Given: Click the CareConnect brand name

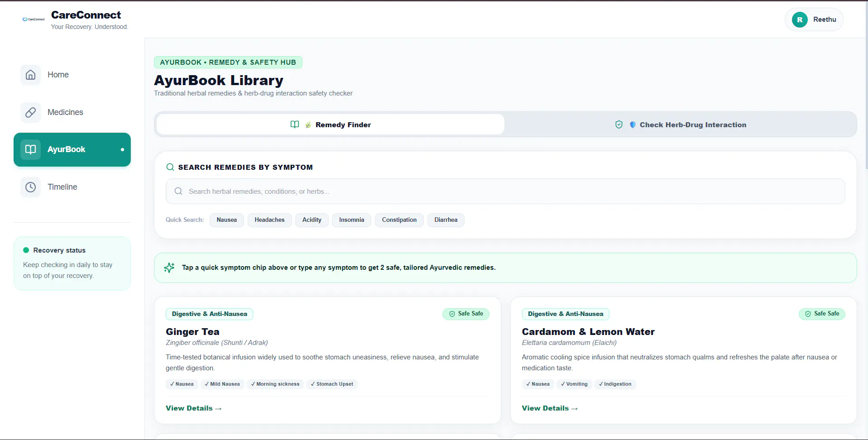Looking at the screenshot, I should [x=86, y=15].
